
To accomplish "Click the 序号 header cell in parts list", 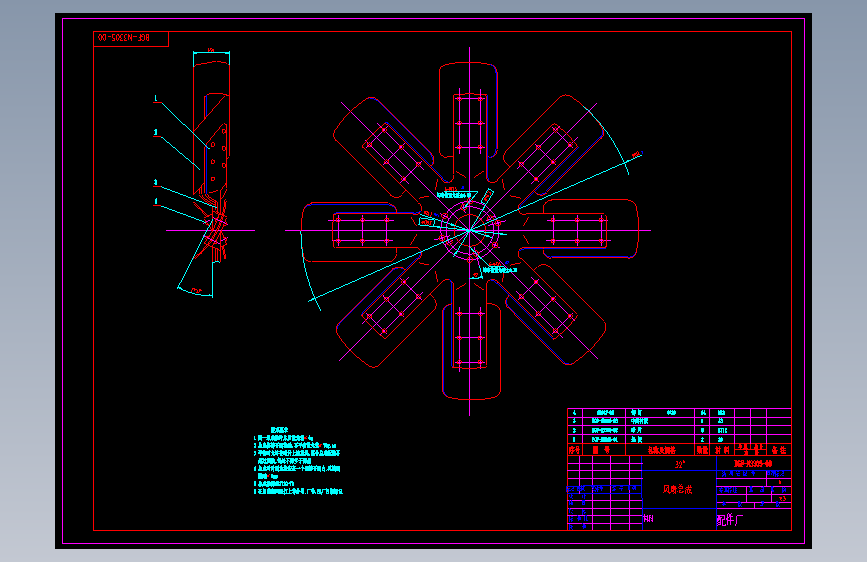I will (x=574, y=450).
